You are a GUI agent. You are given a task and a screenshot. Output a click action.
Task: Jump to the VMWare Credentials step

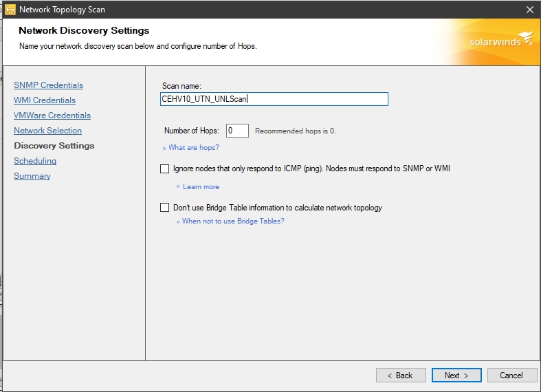pos(52,116)
